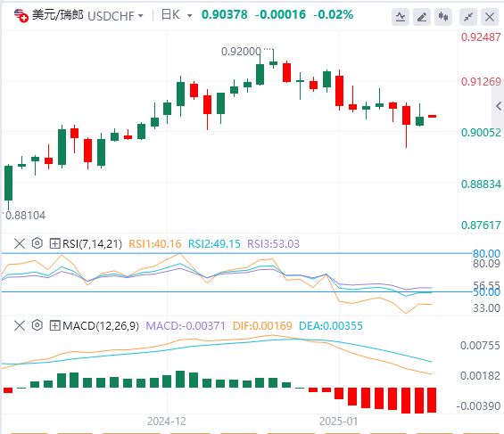Viewport: 504px width, 434px height.
Task: Select the drawing pencil tool
Action: click(x=422, y=17)
